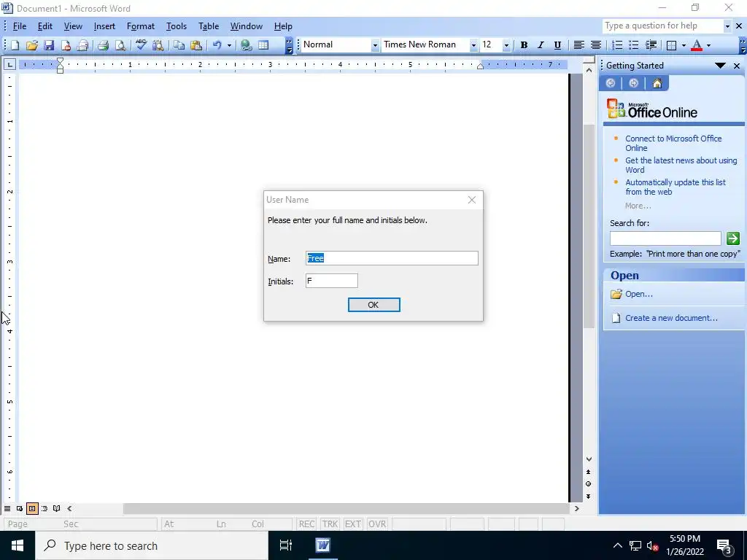Toggle REC macro recording in status bar
This screenshot has height=560, width=747.
[306, 524]
